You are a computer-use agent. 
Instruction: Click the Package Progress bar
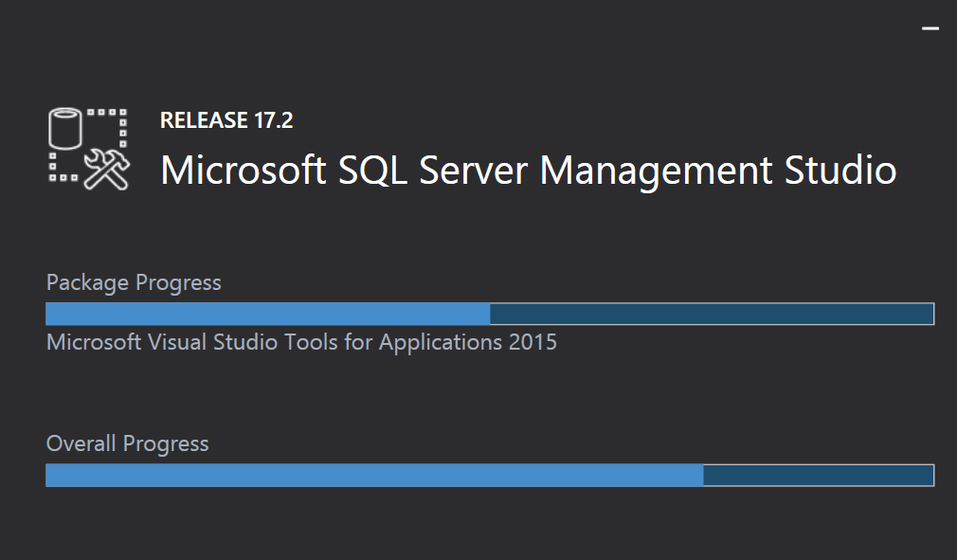point(490,314)
